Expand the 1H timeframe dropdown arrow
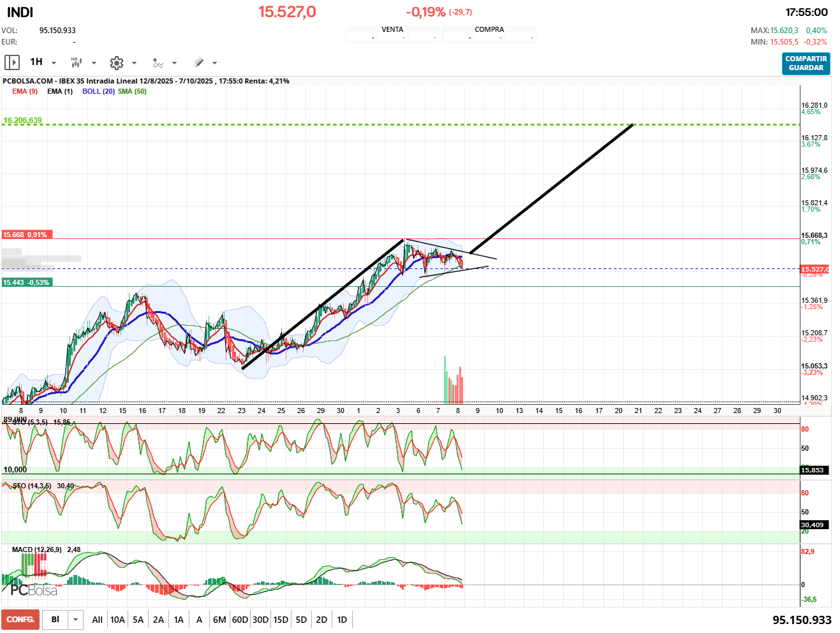Viewport: 840px width, 633px height. pos(54,63)
